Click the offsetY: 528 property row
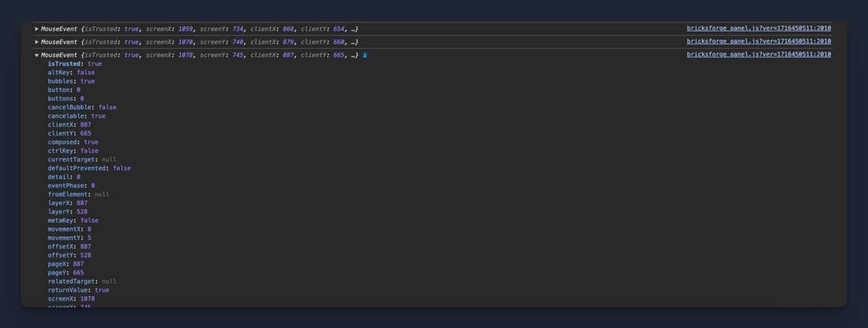The width and height of the screenshot is (868, 328). [69, 255]
